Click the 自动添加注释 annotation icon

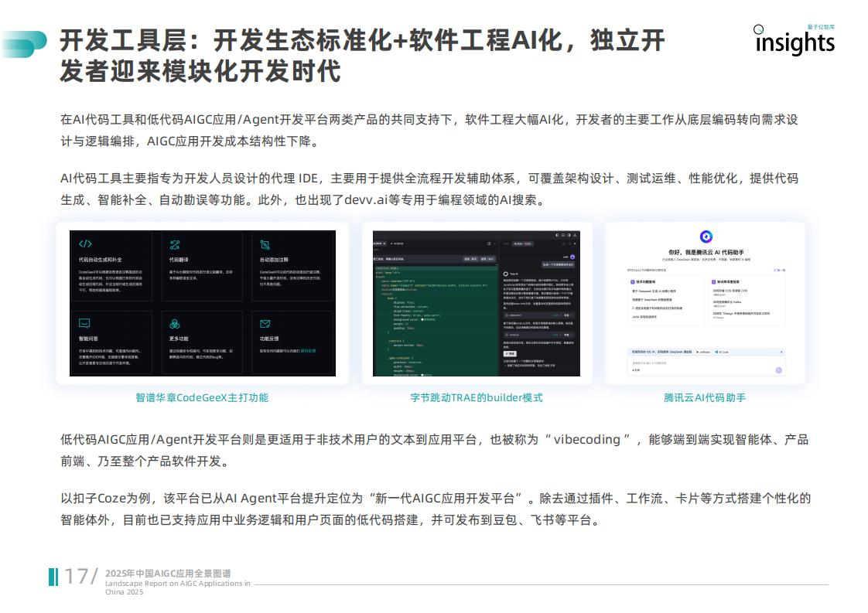pos(265,244)
